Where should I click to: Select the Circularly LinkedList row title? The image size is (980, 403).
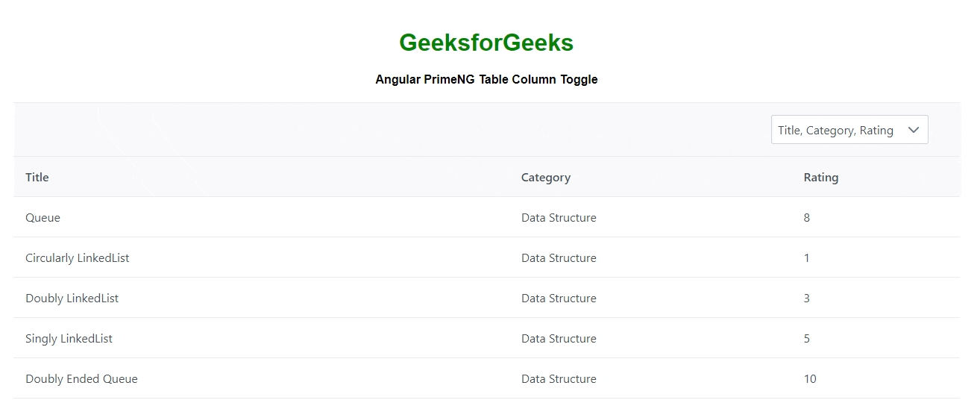pyautogui.click(x=78, y=258)
